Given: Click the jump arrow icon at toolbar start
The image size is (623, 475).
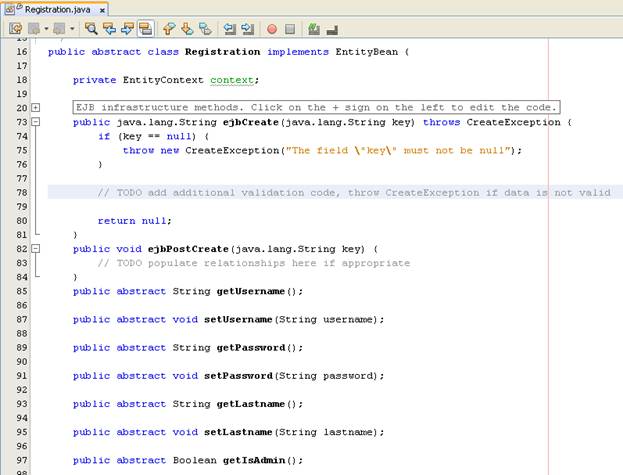Looking at the screenshot, I should point(15,29).
